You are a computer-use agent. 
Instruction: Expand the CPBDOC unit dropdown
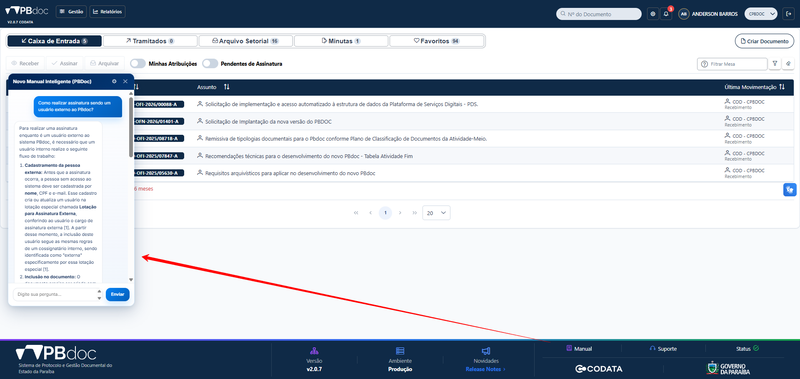pos(761,14)
